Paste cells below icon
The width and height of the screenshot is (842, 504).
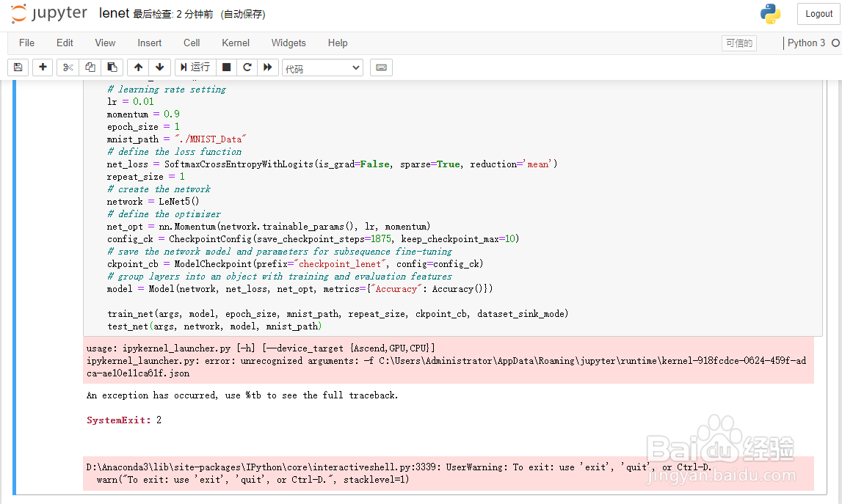click(112, 67)
